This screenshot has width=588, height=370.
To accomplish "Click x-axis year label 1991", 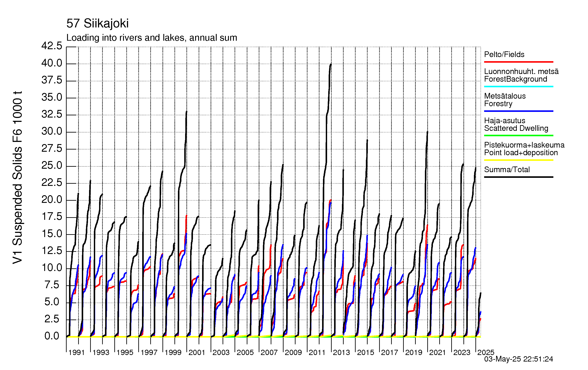I will click(77, 352).
